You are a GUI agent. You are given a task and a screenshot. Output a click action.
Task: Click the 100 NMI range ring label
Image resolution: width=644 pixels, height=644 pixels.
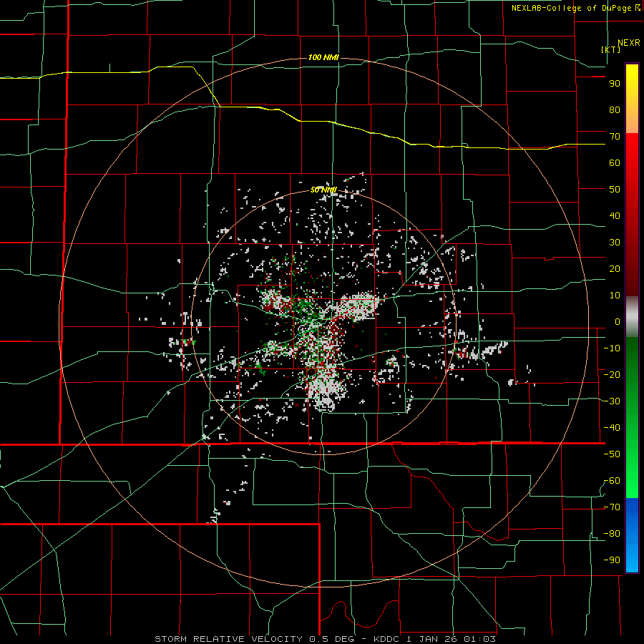(323, 57)
